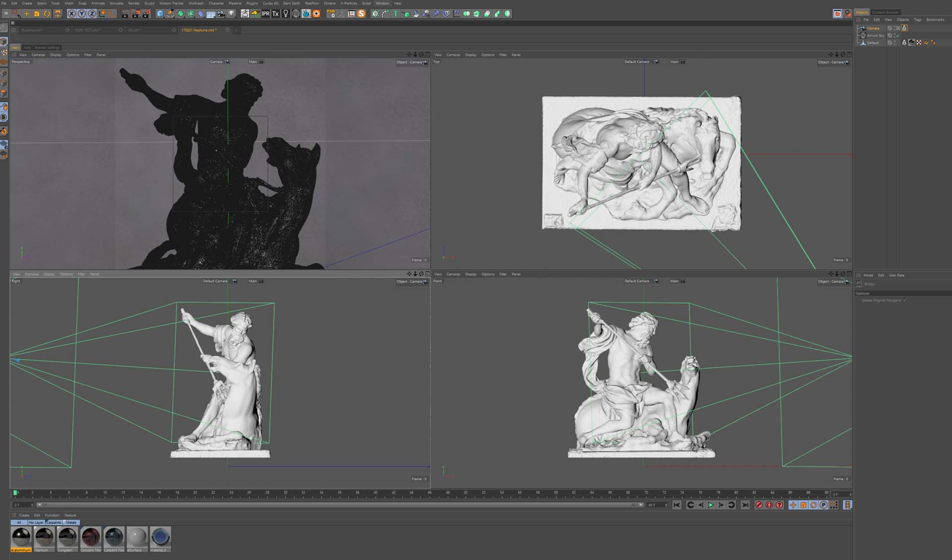Open the X-Particles menu
This screenshot has height=560, width=952.
[x=349, y=3]
